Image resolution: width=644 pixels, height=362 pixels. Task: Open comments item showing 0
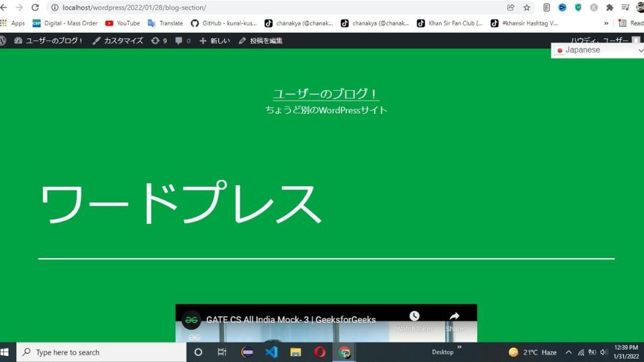183,40
